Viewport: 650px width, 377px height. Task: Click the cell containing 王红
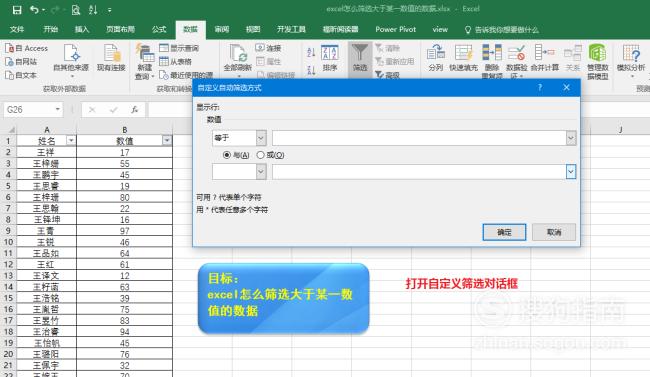pos(46,264)
